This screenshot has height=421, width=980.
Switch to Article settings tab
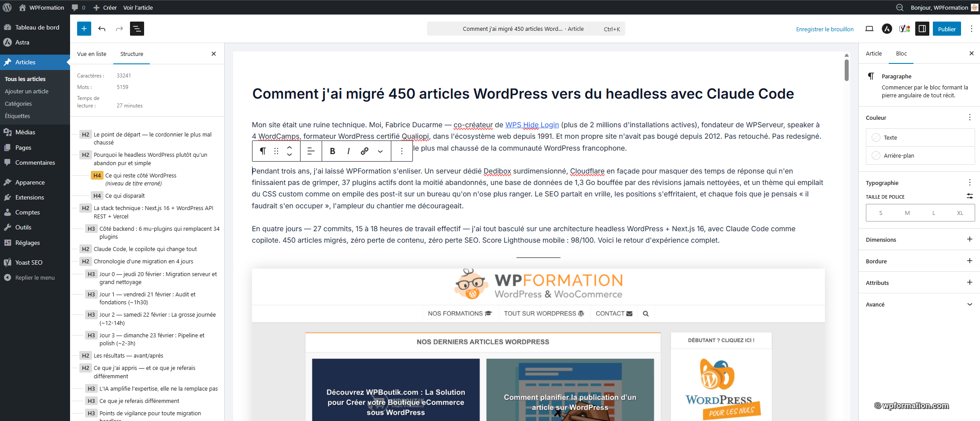coord(874,53)
